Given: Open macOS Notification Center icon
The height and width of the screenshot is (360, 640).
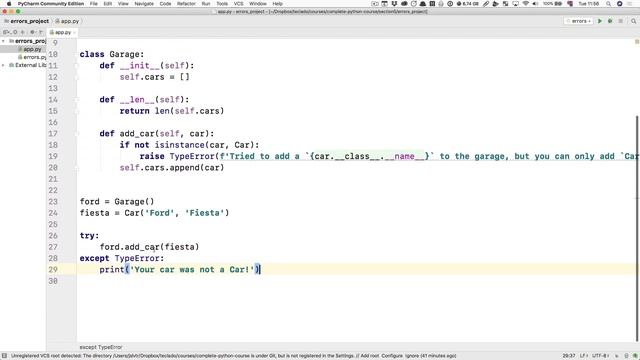Looking at the screenshot, I should 630,3.
